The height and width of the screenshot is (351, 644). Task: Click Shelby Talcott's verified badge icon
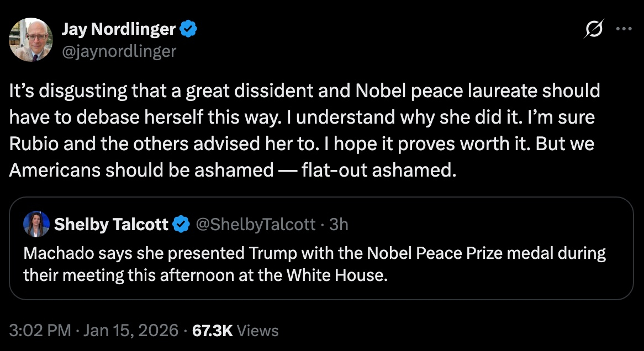pyautogui.click(x=181, y=224)
